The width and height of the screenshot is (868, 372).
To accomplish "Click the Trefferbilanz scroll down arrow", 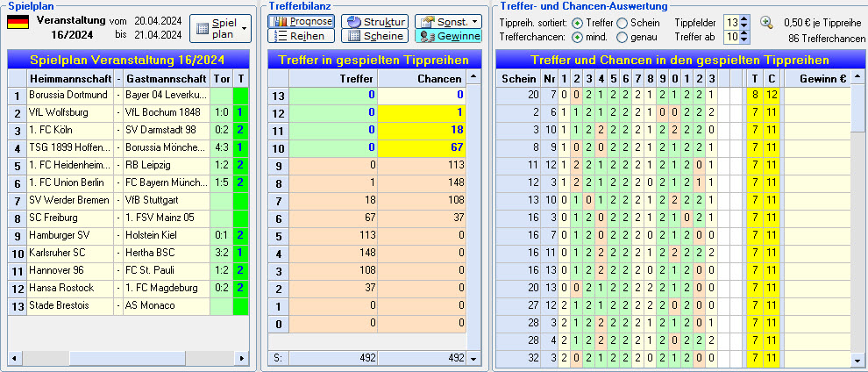I will pos(473,358).
